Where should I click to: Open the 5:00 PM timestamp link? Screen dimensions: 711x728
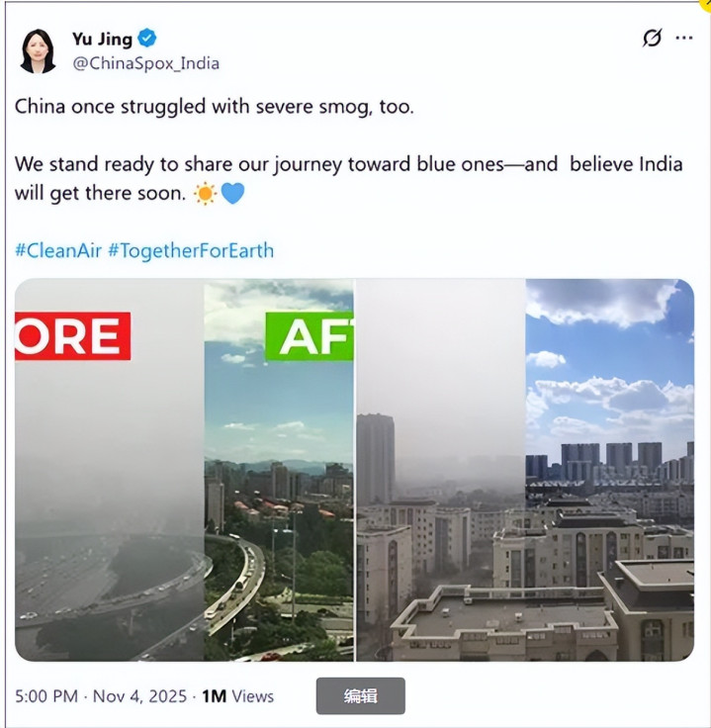coord(46,696)
